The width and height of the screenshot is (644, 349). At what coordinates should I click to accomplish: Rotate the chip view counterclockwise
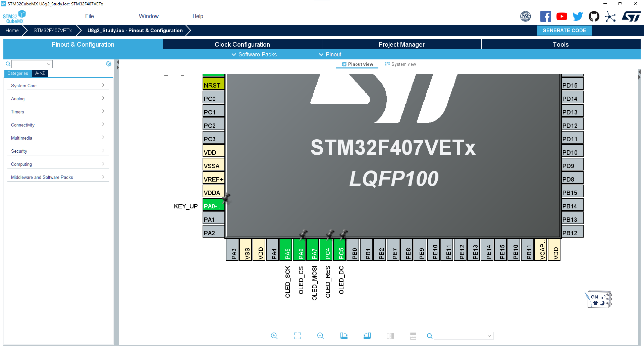(367, 336)
